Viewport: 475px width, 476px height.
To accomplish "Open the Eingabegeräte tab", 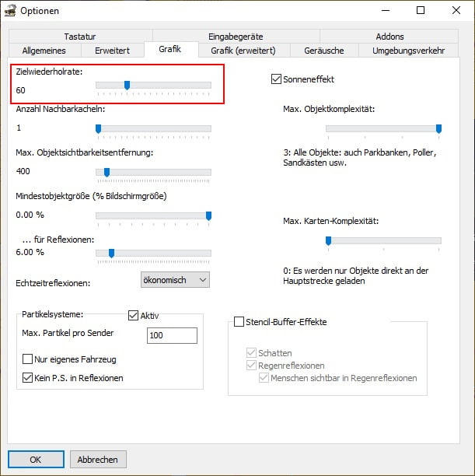I will point(236,37).
